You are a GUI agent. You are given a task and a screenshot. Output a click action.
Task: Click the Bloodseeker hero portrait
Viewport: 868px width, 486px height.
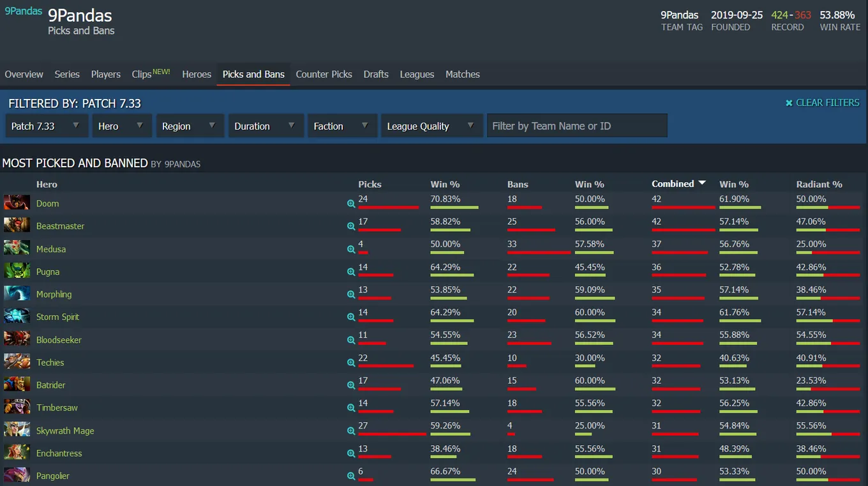point(17,339)
